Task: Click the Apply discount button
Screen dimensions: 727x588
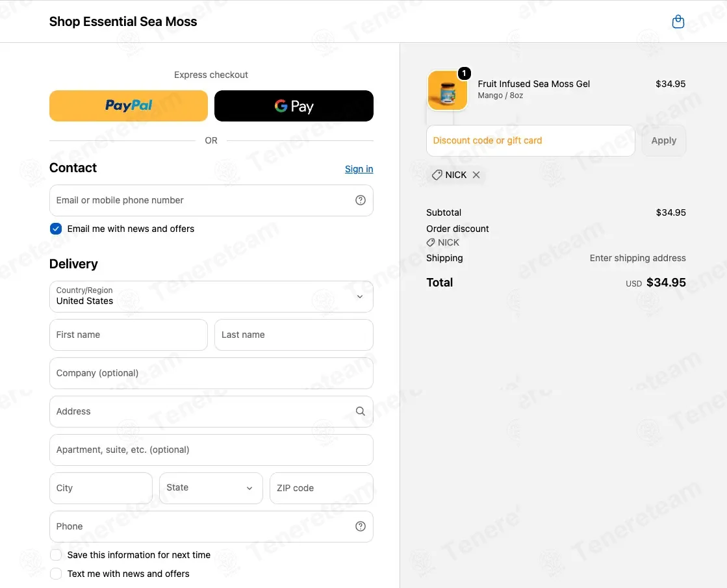Action: pos(663,140)
